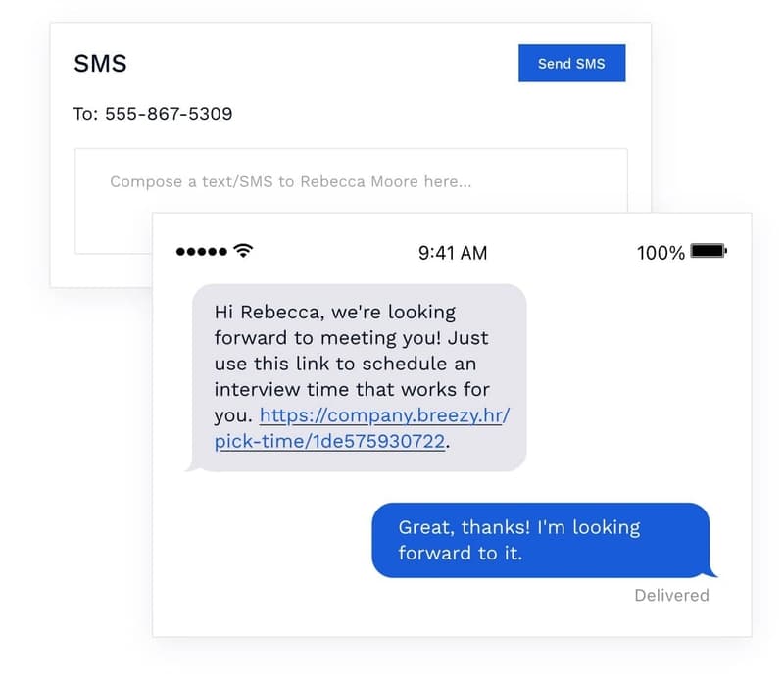Viewport: 784px width, 681px height.
Task: Click the Send SMS button
Action: click(x=571, y=63)
